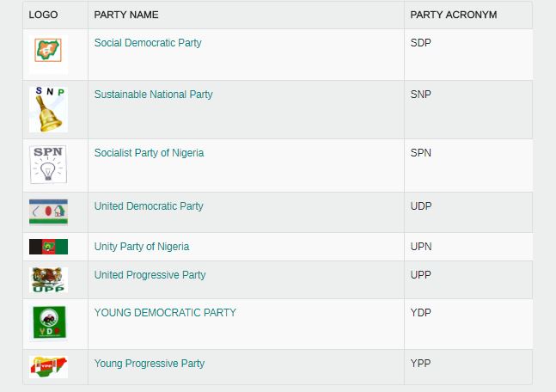The height and width of the screenshot is (392, 556).
Task: Click the Social Democratic Party logo
Action: coord(47,53)
